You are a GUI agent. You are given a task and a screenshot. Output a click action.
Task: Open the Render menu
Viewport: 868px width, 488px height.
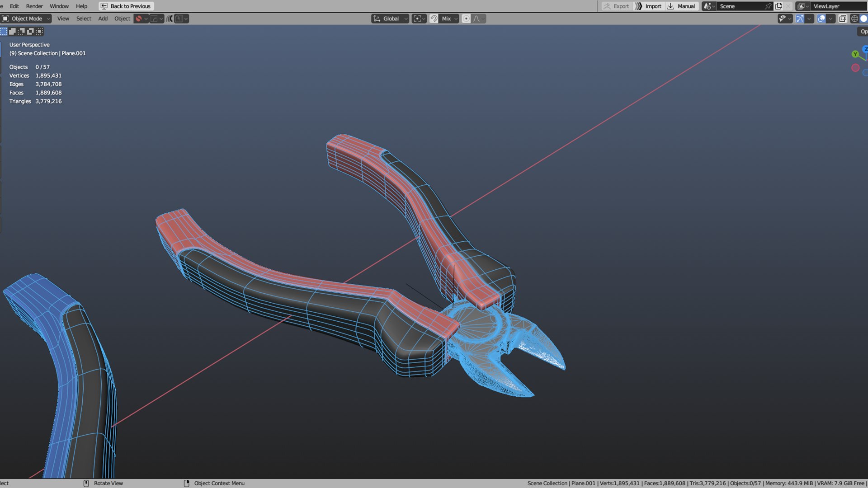pos(34,6)
